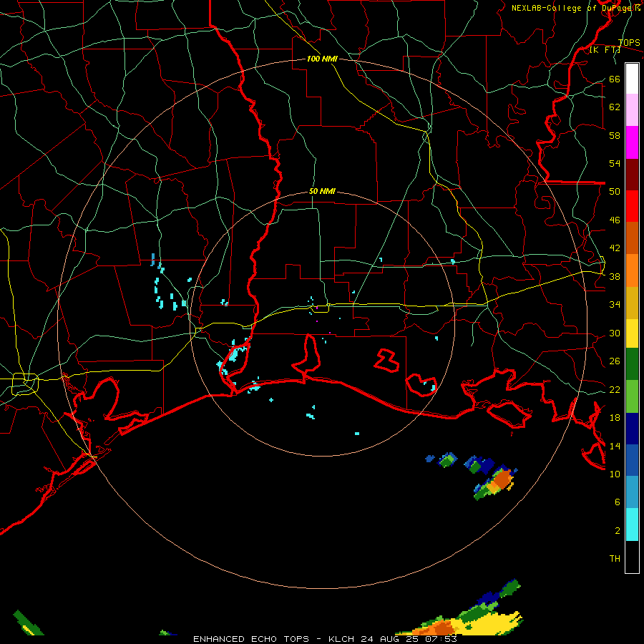Click the "50 NMI" range ring label

click(x=322, y=191)
